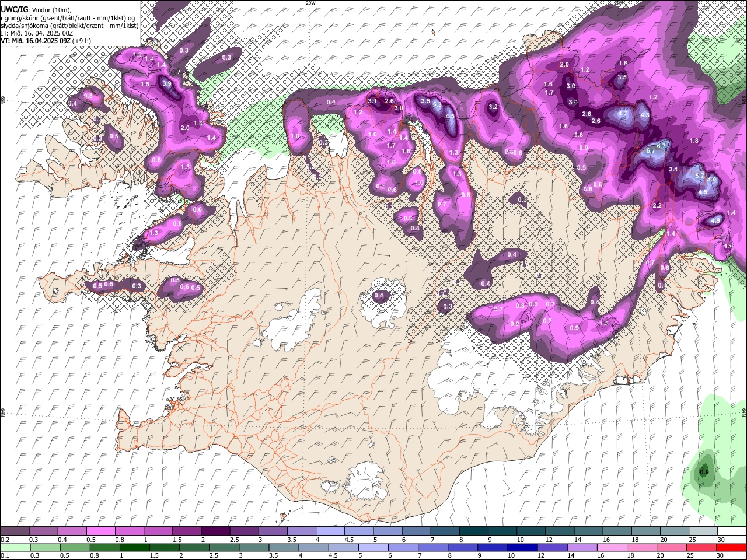Click the 'IT: Mið. 16. 04. 2025 00Z' line
The height and width of the screenshot is (560, 747).
point(37,33)
